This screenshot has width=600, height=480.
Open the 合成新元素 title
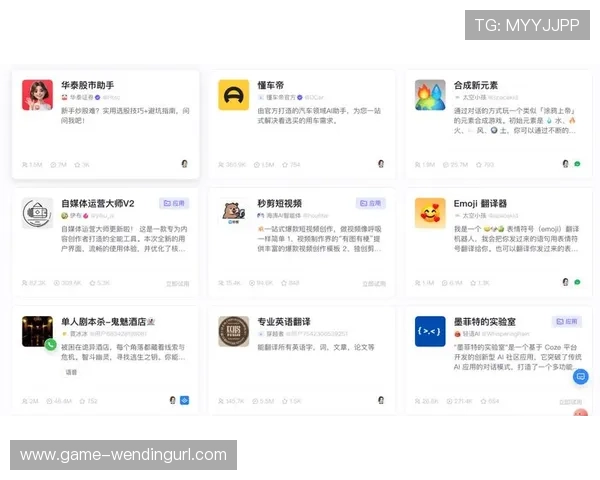(x=476, y=85)
